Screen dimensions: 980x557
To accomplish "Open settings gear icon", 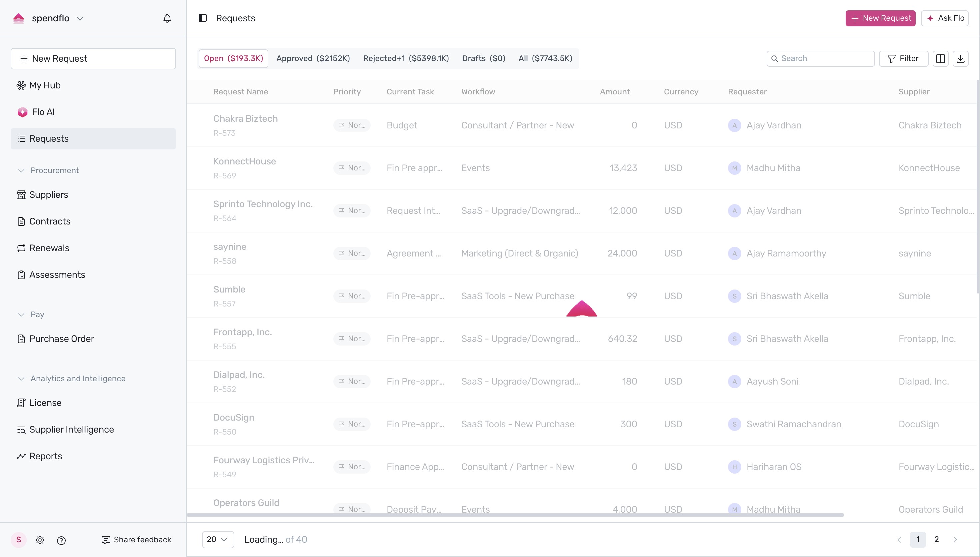I will pyautogui.click(x=40, y=540).
